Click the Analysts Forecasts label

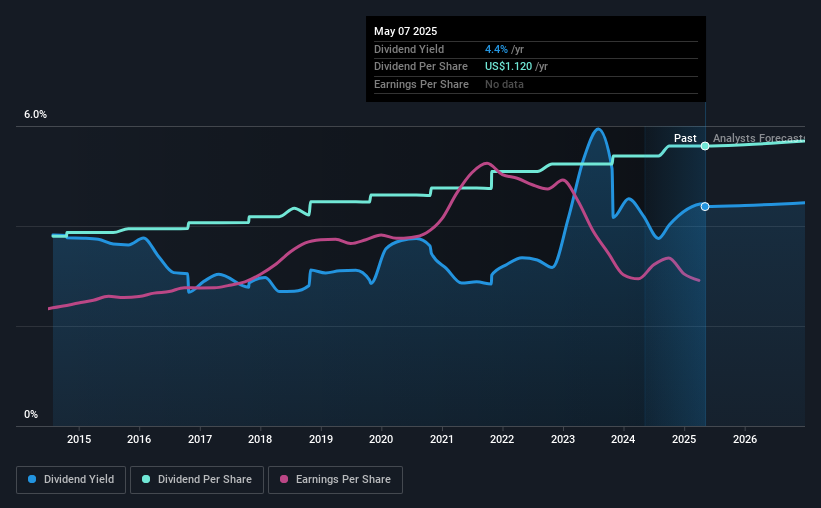click(x=759, y=138)
